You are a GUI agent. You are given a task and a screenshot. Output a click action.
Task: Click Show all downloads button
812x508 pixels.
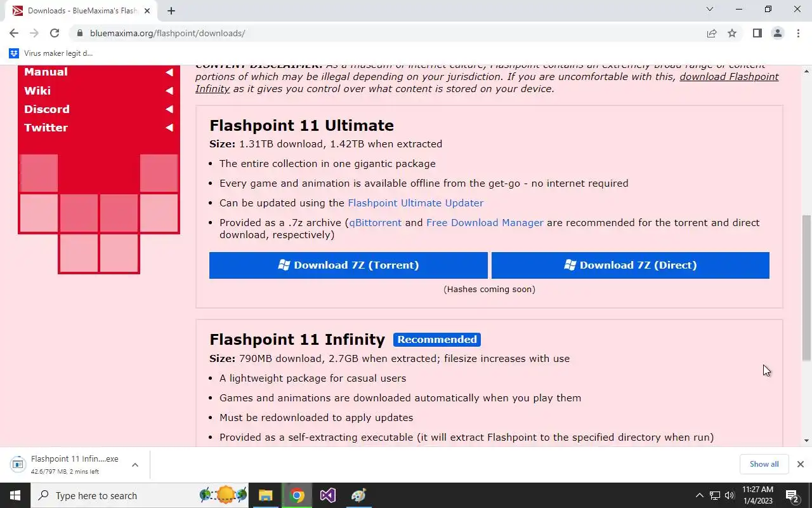pos(764,464)
